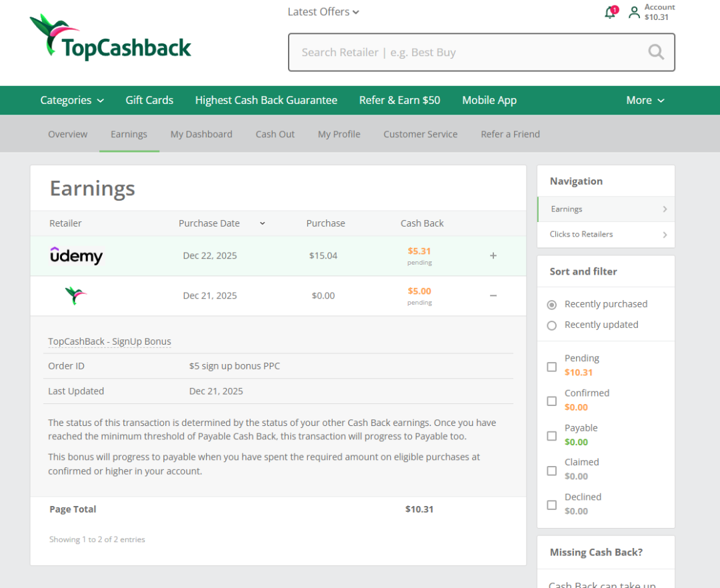This screenshot has width=720, height=588.
Task: Open the notification bell icon
Action: point(610,13)
